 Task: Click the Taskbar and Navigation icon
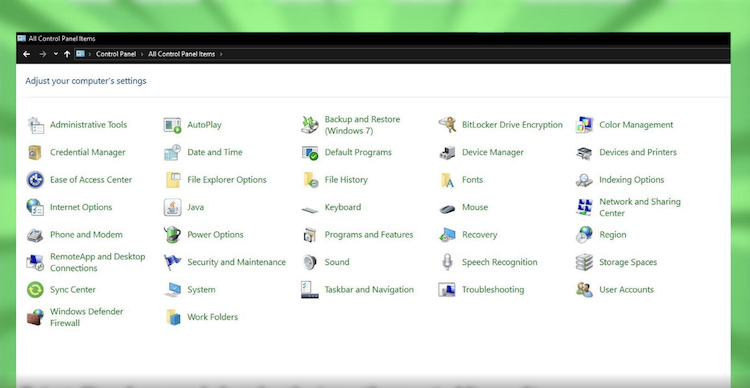point(309,289)
